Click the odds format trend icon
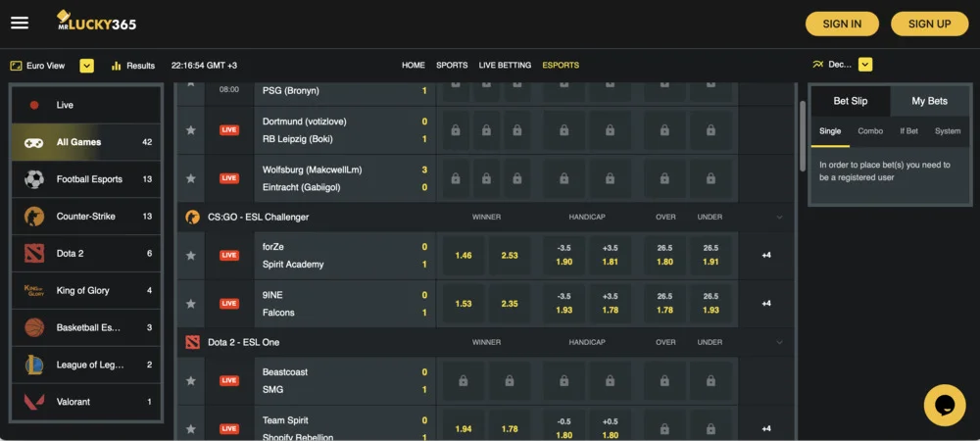 coord(817,65)
